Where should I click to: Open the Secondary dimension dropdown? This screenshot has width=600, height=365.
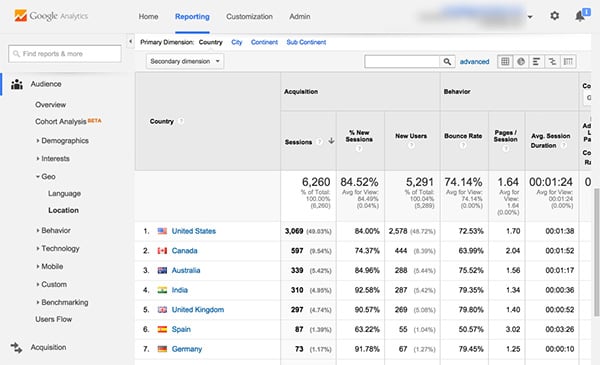click(x=185, y=61)
